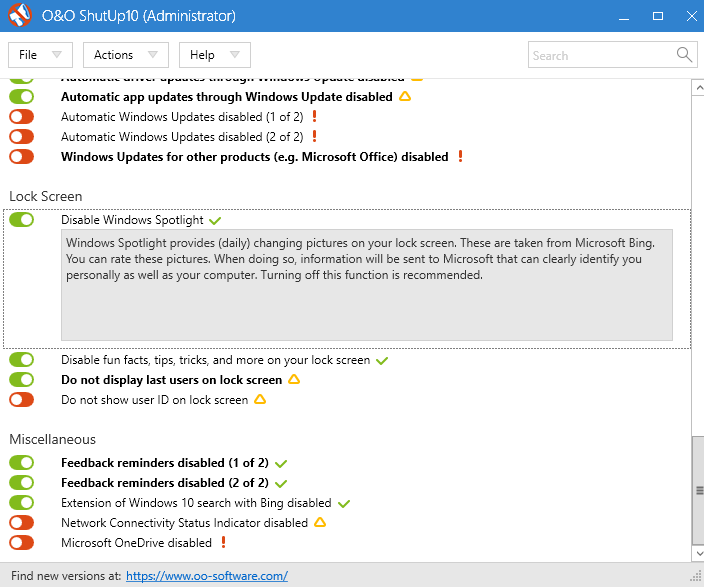Click red exclamation beside Windows Updates for other products
Viewport: 704px width, 587px height.
coord(460,156)
